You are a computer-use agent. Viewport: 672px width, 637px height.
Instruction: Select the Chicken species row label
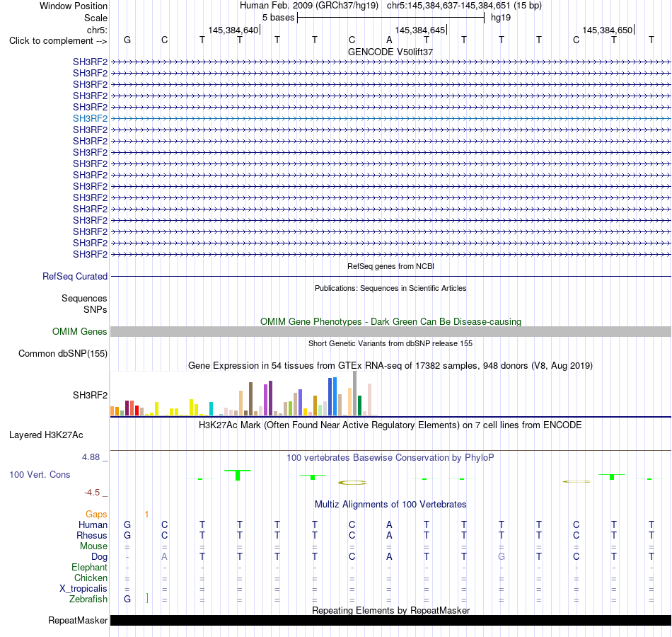91,578
